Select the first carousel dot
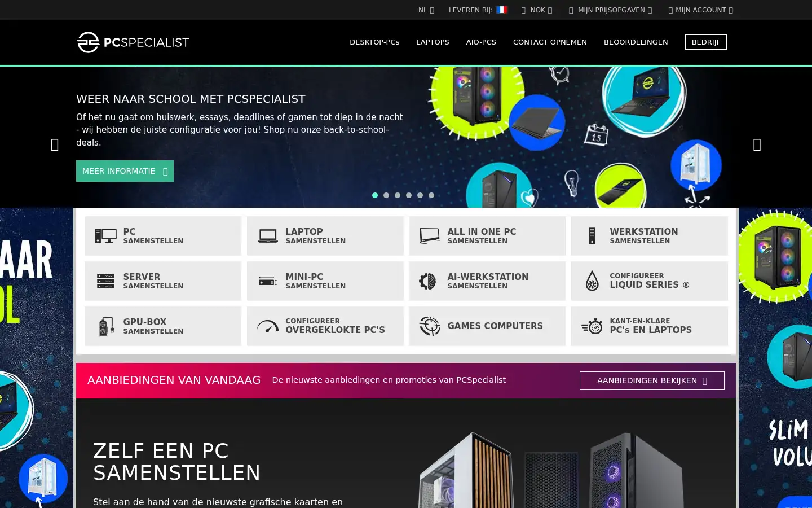The height and width of the screenshot is (508, 812). [x=375, y=195]
